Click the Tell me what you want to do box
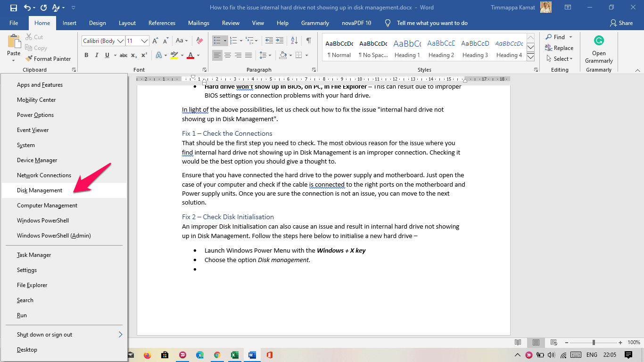The image size is (644, 362). [432, 23]
